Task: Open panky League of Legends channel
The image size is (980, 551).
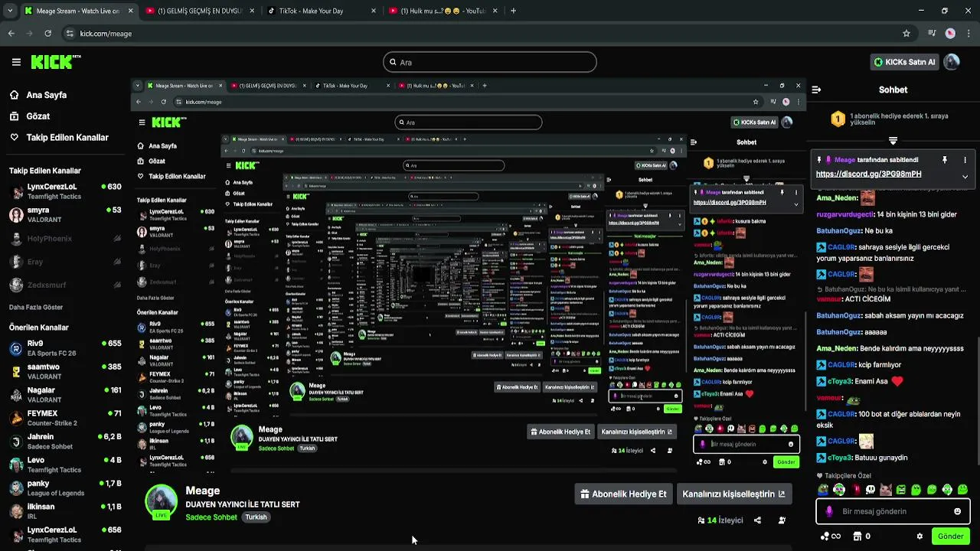Action: 65,488
